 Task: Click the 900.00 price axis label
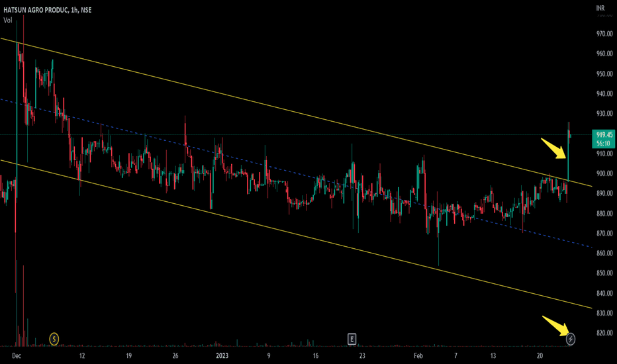click(604, 173)
